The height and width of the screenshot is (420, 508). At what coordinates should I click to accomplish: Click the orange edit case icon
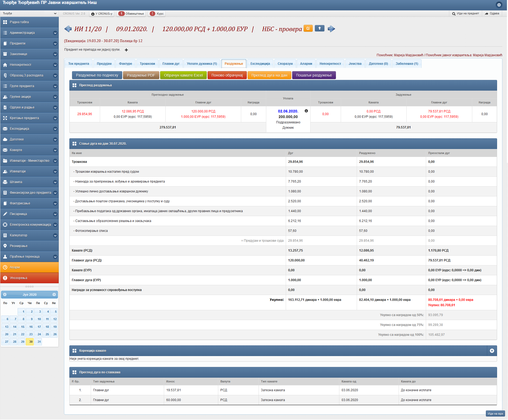(x=308, y=28)
